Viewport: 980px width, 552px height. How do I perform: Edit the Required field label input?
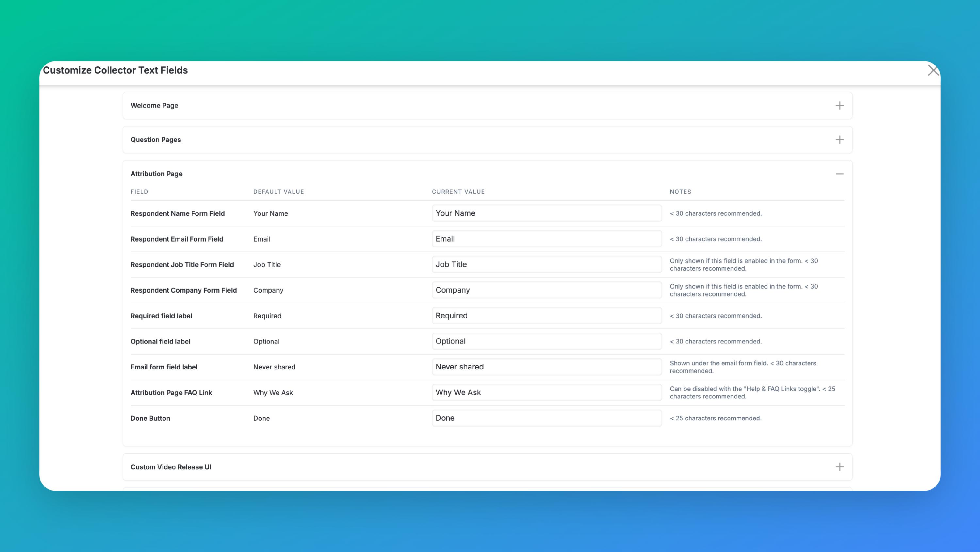coord(546,316)
